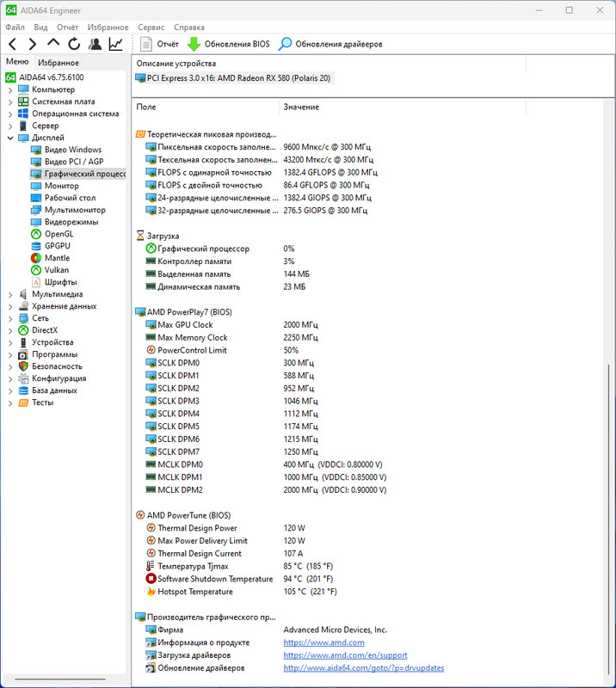Select PCI Express AMD Radeon RX 580 device
The width and height of the screenshot is (616, 688).
(x=233, y=78)
